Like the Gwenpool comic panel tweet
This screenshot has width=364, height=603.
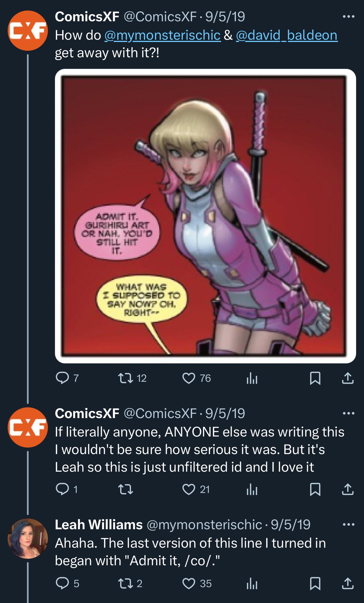189,378
